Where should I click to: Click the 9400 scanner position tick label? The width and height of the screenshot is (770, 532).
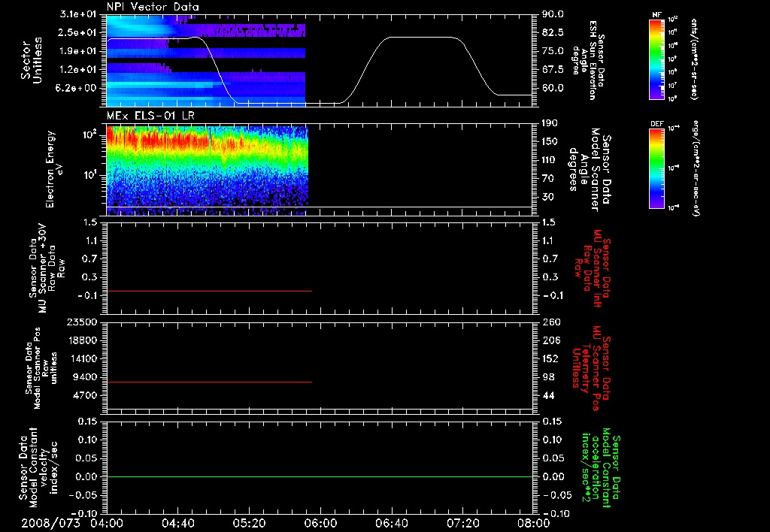point(86,377)
